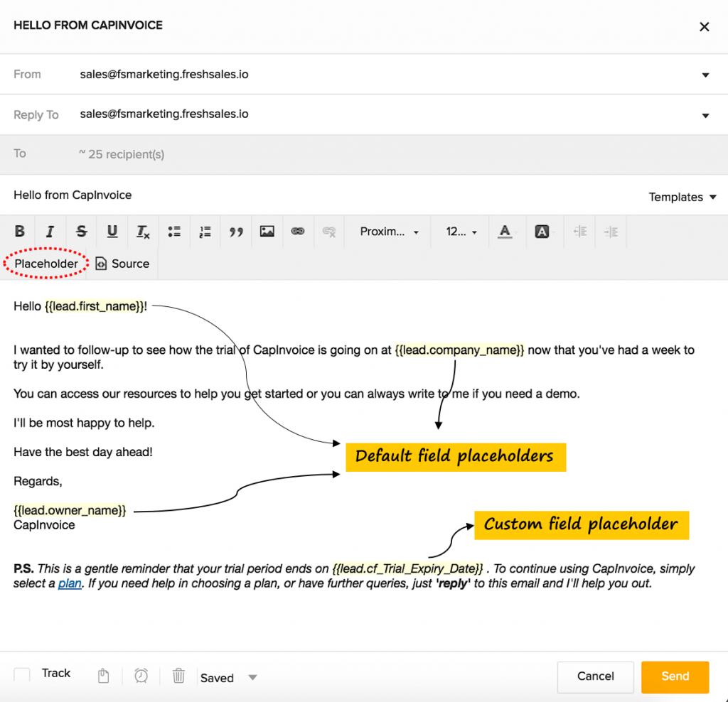
Task: Enable the Track checkbox
Action: [x=22, y=674]
